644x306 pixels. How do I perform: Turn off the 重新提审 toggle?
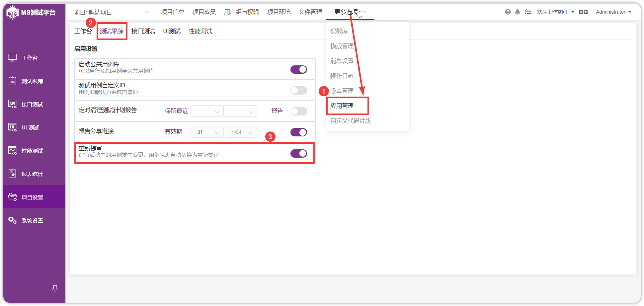tap(299, 153)
